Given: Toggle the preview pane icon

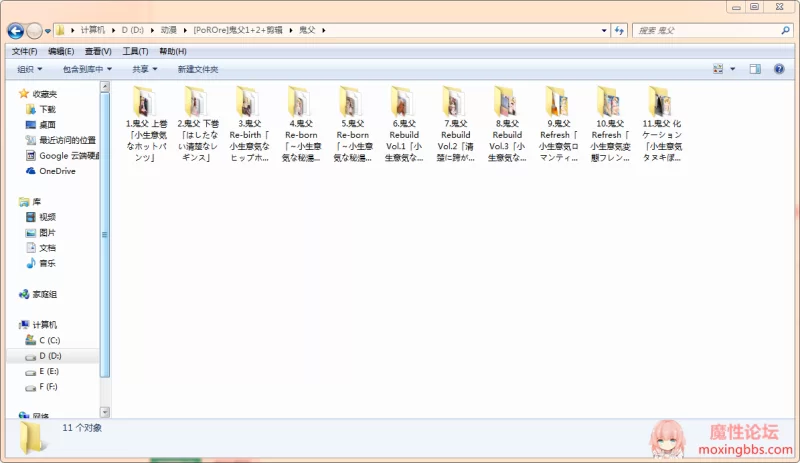Looking at the screenshot, I should click(755, 69).
